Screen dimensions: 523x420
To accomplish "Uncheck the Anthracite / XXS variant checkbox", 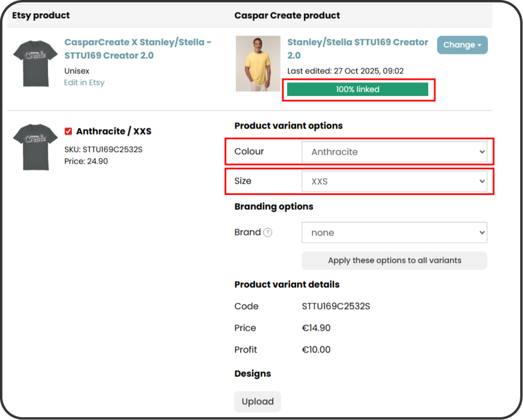I will [68, 132].
